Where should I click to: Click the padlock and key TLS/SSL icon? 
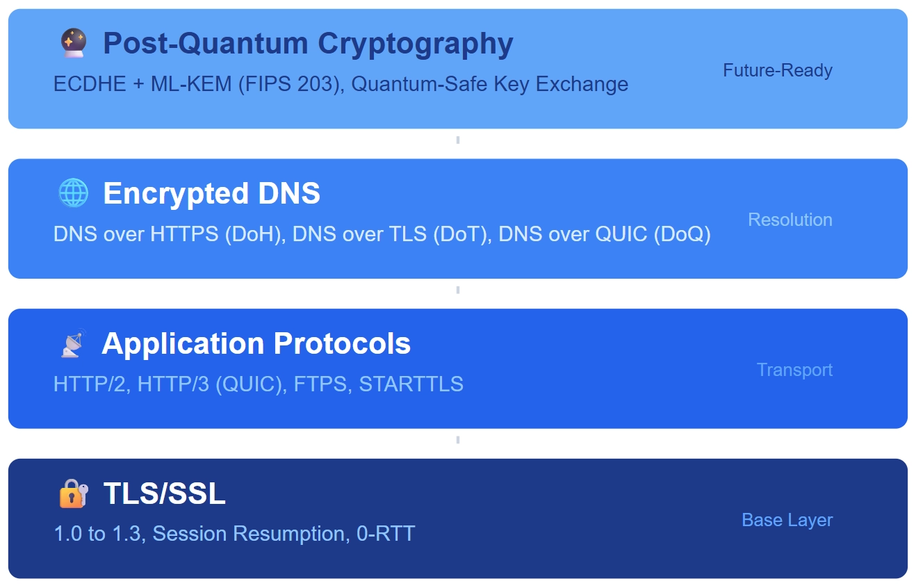(73, 493)
